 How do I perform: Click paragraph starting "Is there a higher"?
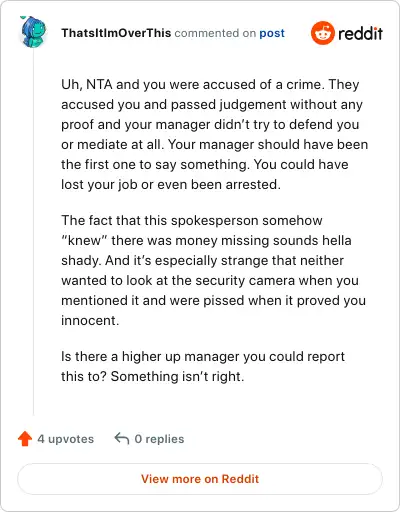pyautogui.click(x=203, y=366)
